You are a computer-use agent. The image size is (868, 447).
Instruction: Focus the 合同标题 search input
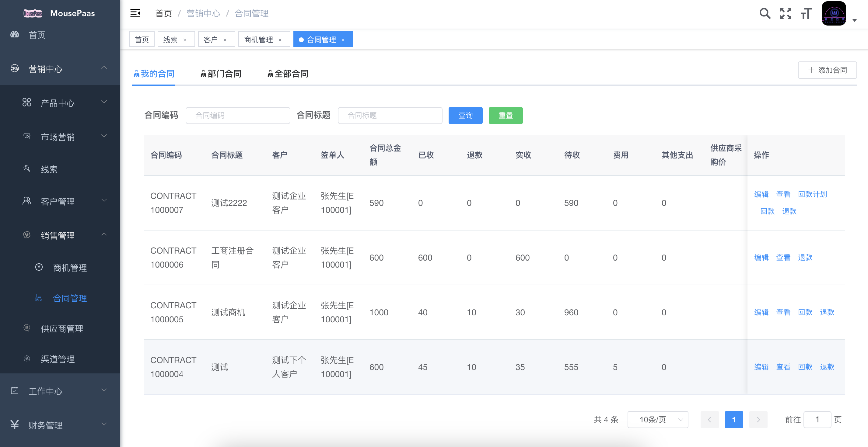(390, 116)
